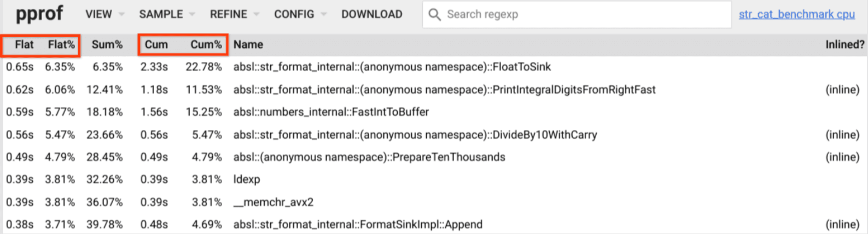Viewport: 868px width, 234px height.
Task: Select the ldexp row
Action: pyautogui.click(x=247, y=179)
